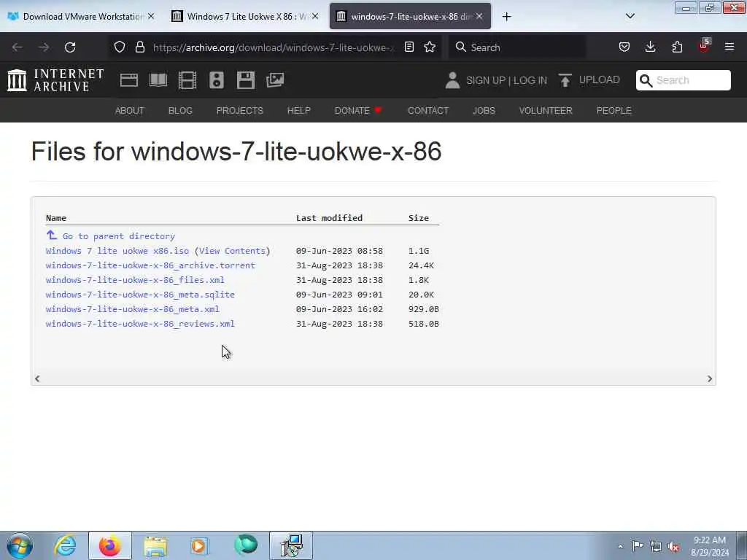Click the Internet Archive logo
The image size is (747, 560).
[x=55, y=80]
